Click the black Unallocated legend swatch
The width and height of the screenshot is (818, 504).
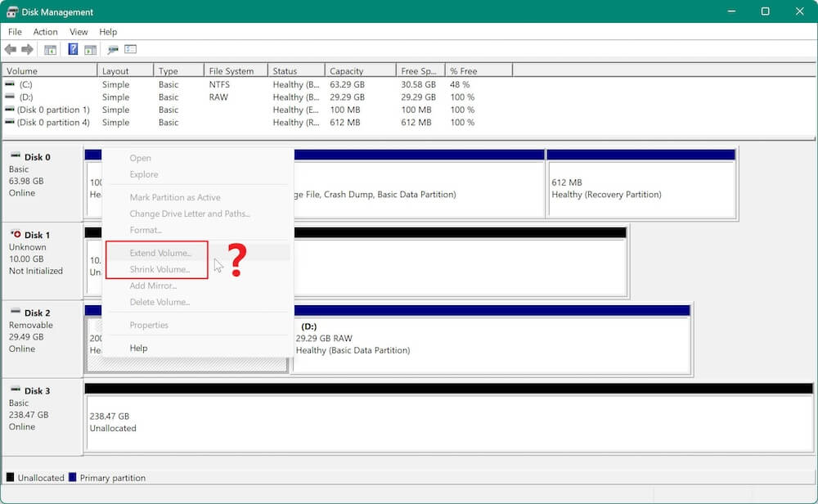tap(9, 478)
